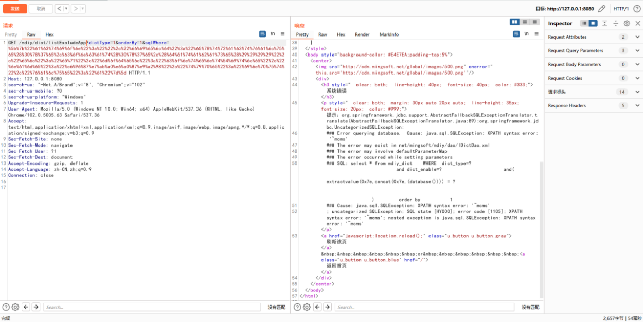Set Inspector to docked side layout toggle

(593, 23)
